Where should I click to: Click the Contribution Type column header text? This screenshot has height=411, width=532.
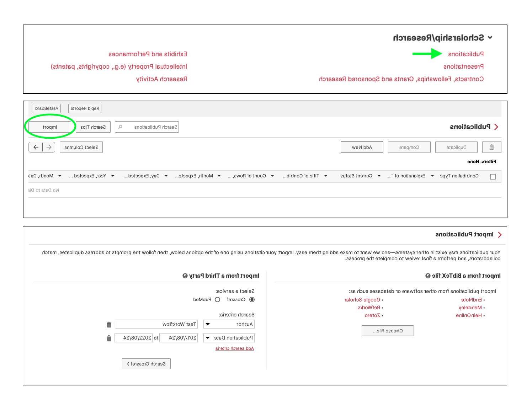click(459, 176)
